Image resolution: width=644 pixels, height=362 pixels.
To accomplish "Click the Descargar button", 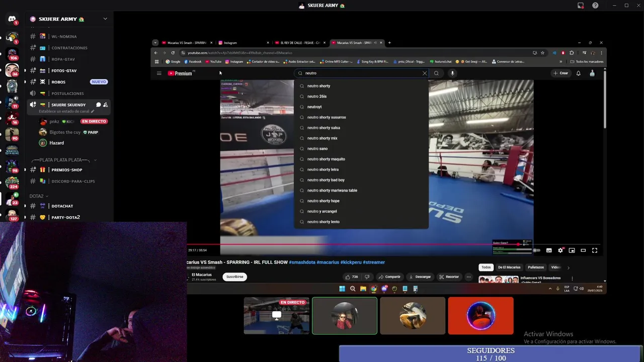I will coord(420,277).
